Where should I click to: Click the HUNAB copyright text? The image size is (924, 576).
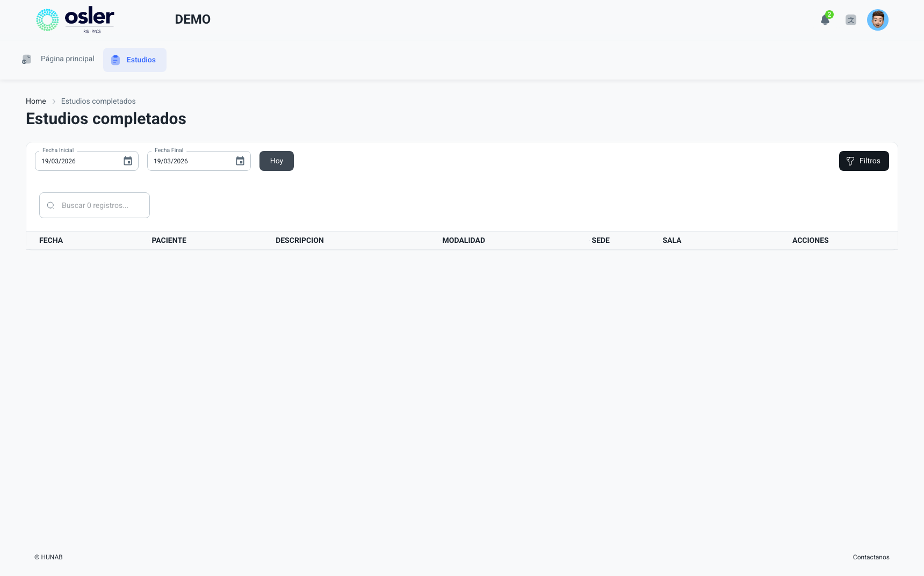tap(48, 557)
